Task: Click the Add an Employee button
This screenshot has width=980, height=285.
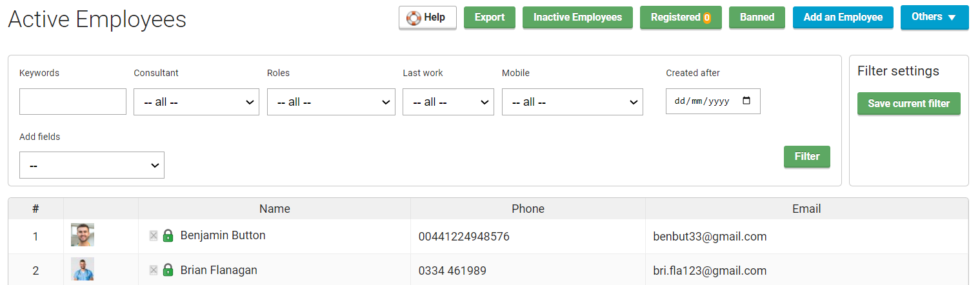Action: pyautogui.click(x=843, y=17)
